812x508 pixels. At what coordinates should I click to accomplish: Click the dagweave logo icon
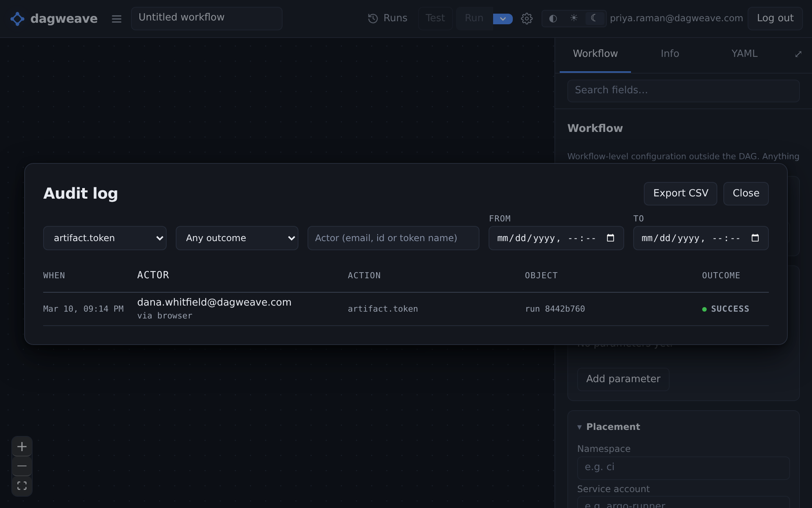(17, 19)
